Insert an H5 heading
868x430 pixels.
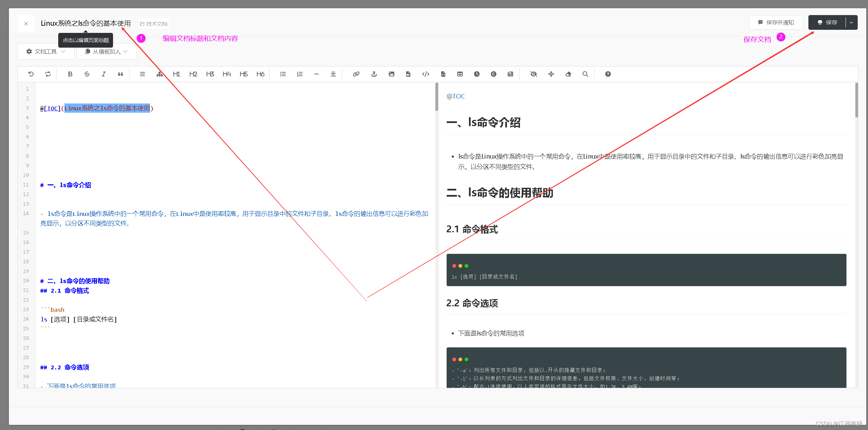pos(244,74)
